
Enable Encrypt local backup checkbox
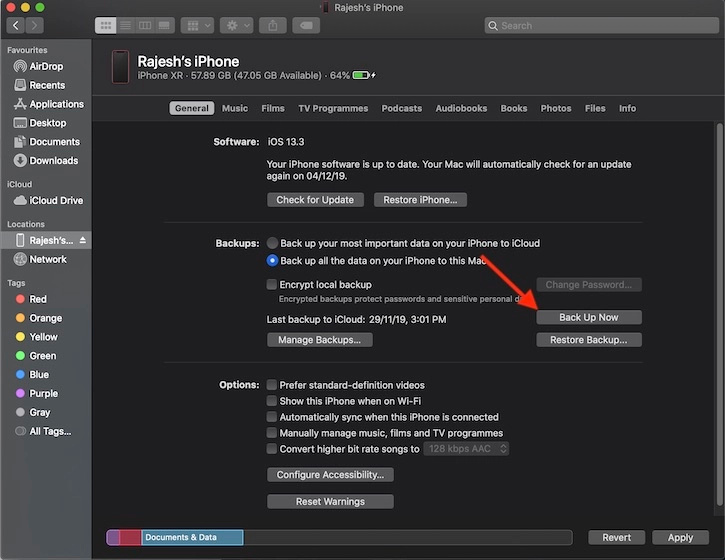pos(272,285)
